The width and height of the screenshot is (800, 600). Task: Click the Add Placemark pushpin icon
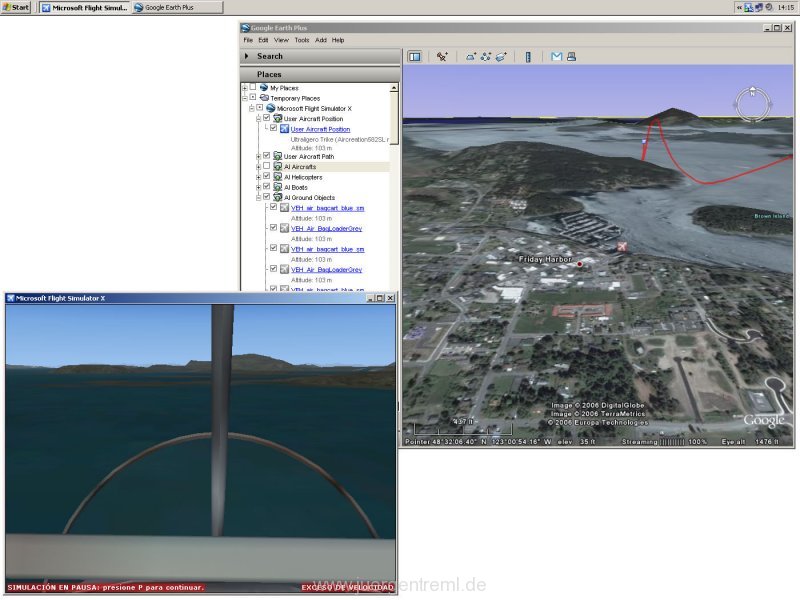[442, 57]
